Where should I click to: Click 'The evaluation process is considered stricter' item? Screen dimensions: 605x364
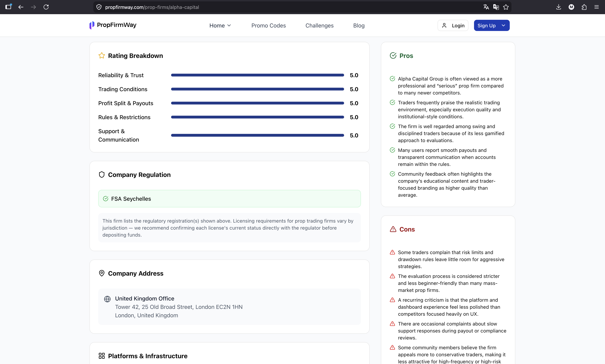[449, 283]
